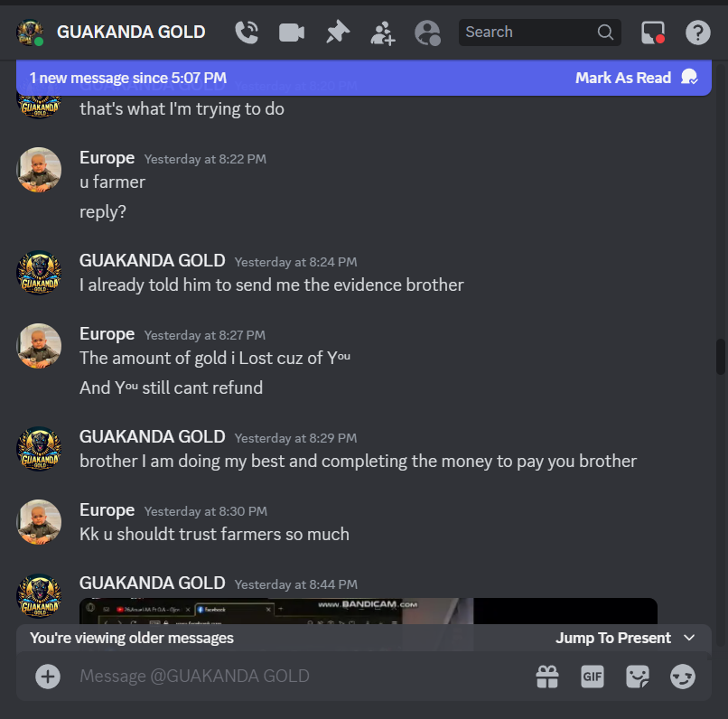Click the search magnifier icon
The width and height of the screenshot is (728, 719).
coord(605,32)
